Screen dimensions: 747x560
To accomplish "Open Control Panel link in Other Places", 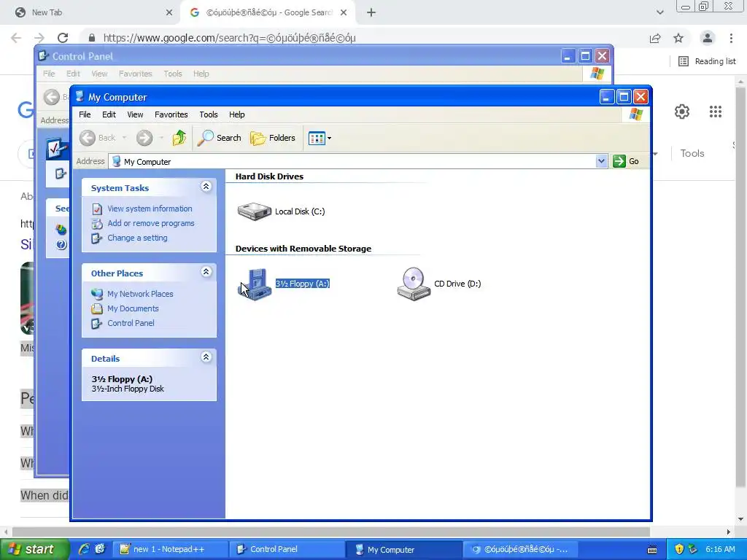I will 131,323.
